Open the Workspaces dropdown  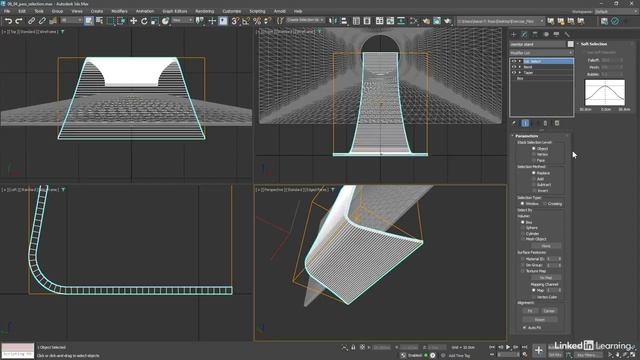(x=616, y=11)
